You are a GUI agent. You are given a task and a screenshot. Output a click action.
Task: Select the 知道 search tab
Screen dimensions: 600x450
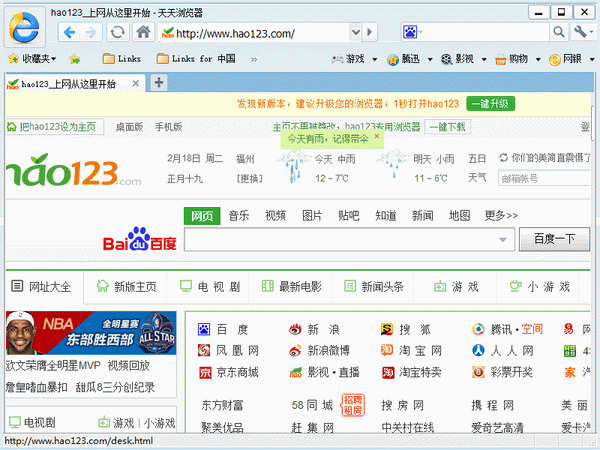[386, 216]
